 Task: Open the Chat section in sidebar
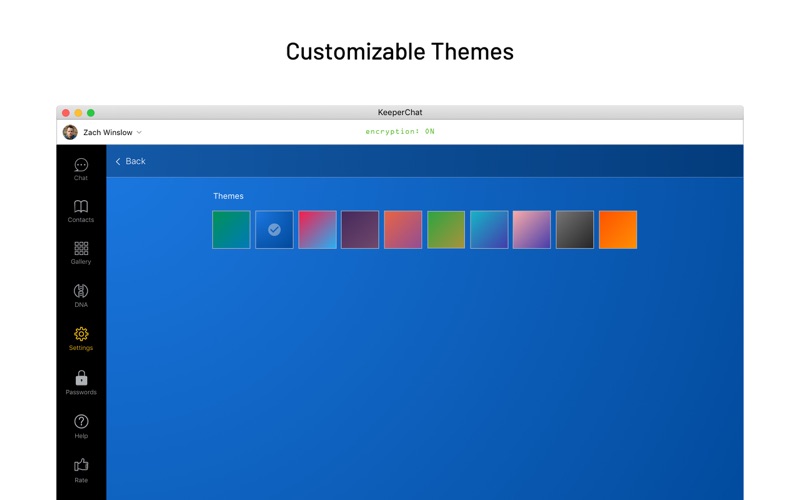[81, 169]
